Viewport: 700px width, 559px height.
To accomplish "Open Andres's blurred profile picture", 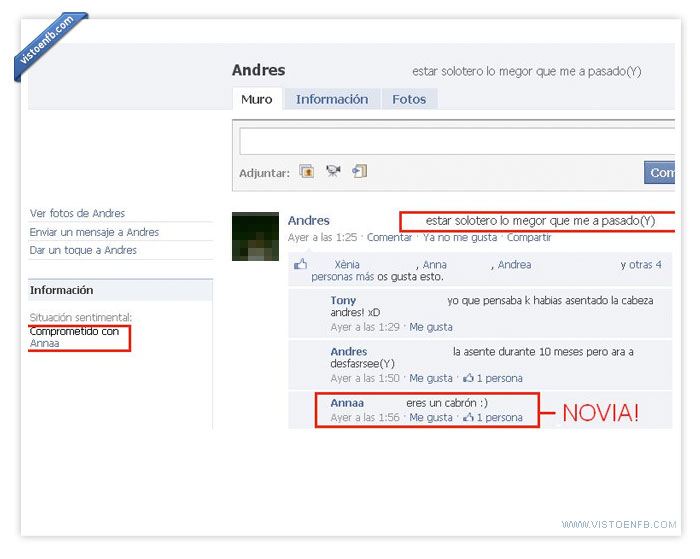I will pyautogui.click(x=255, y=237).
